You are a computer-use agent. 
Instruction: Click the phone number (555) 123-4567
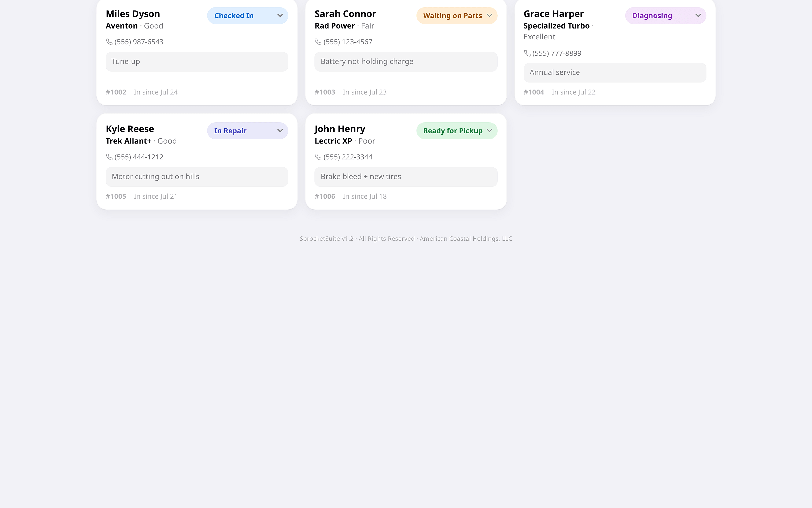pos(348,42)
